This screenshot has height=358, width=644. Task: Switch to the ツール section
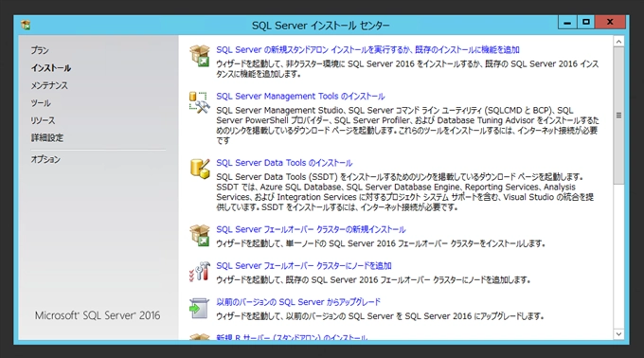tap(41, 103)
